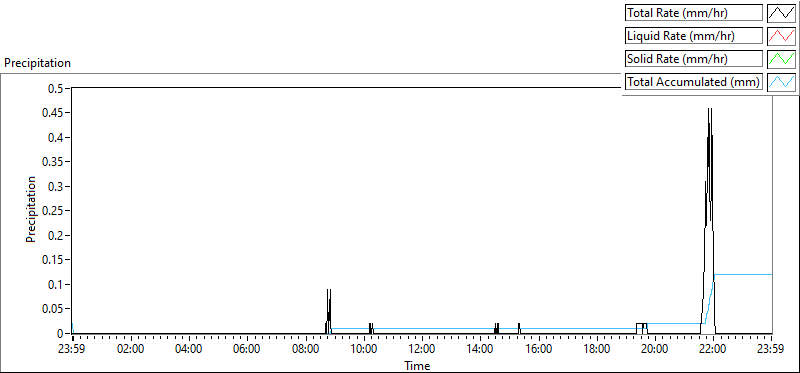Click the ending 23:59 x-axis value
800x373 pixels.
[x=771, y=350]
